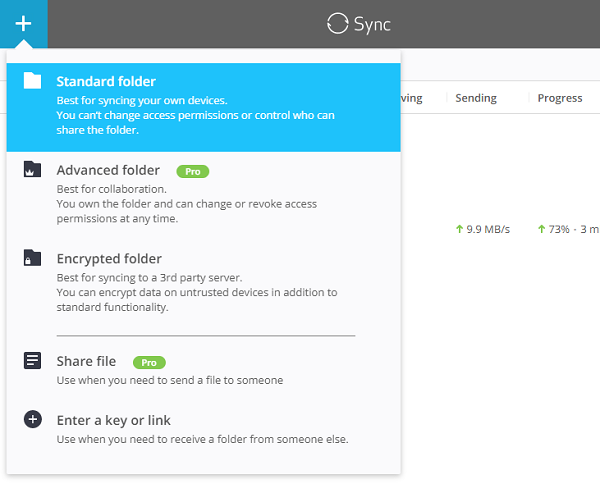Click the Standard folder icon
The width and height of the screenshot is (600, 493).
click(x=33, y=81)
